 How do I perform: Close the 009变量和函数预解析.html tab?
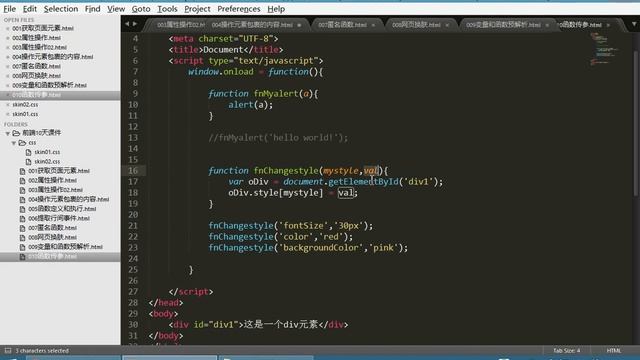click(547, 25)
